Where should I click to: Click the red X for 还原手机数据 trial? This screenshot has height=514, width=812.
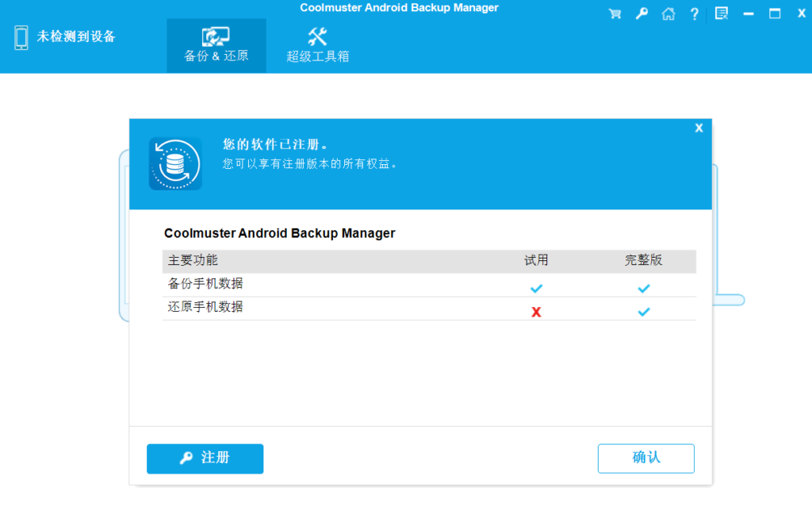point(536,312)
